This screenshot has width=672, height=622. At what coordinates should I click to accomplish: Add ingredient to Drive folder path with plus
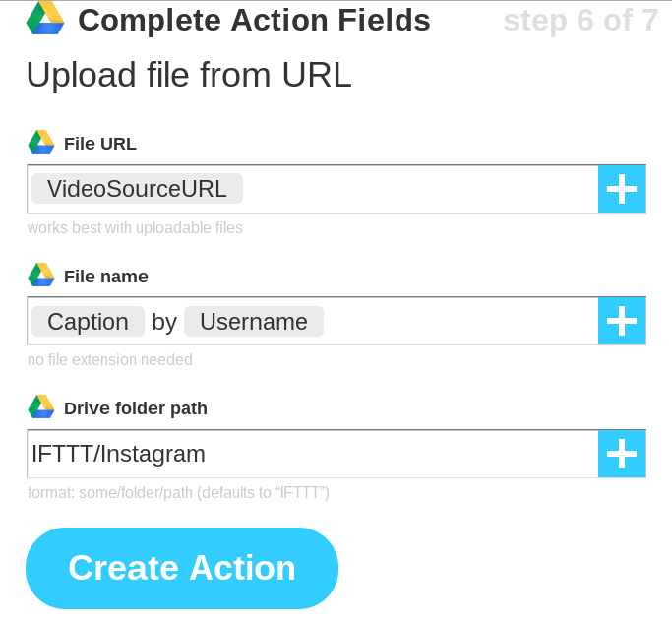point(622,454)
